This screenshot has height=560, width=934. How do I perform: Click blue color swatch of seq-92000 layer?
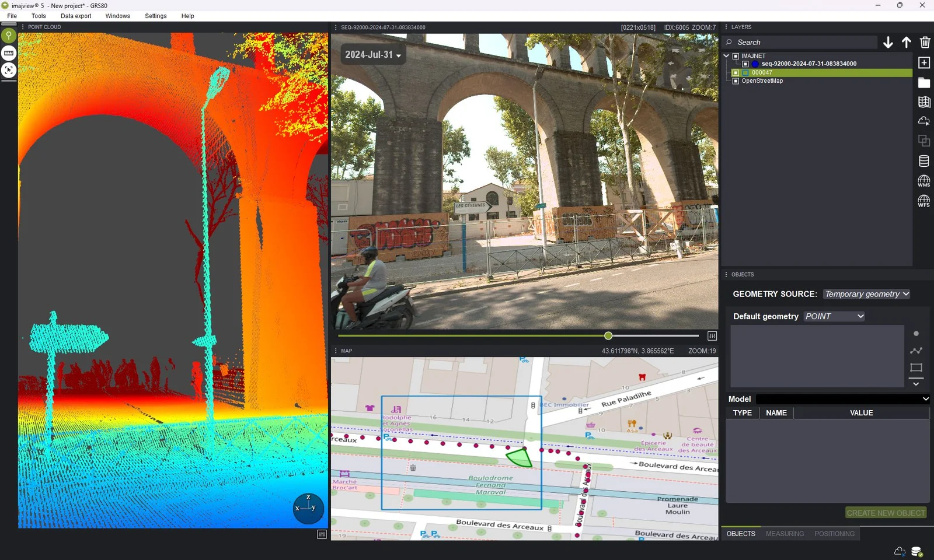click(x=755, y=64)
